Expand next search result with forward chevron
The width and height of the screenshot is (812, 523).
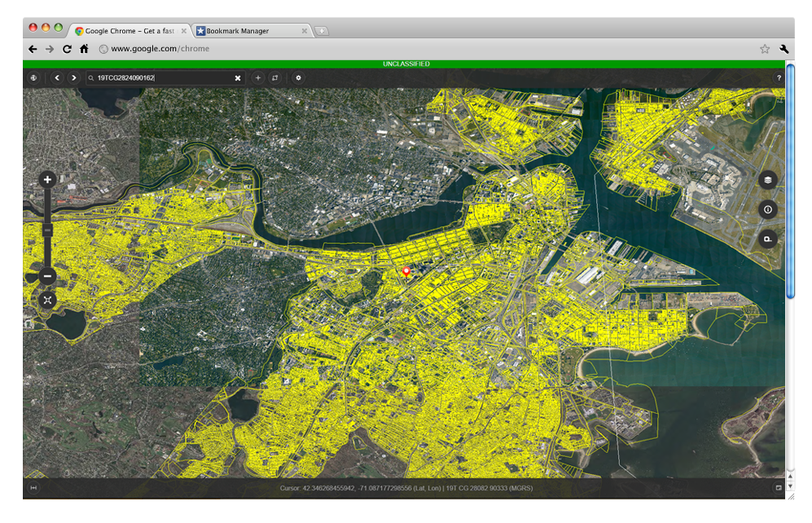73,77
